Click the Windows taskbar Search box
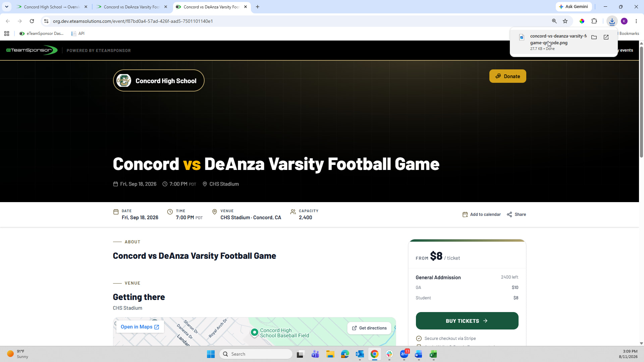 256,354
